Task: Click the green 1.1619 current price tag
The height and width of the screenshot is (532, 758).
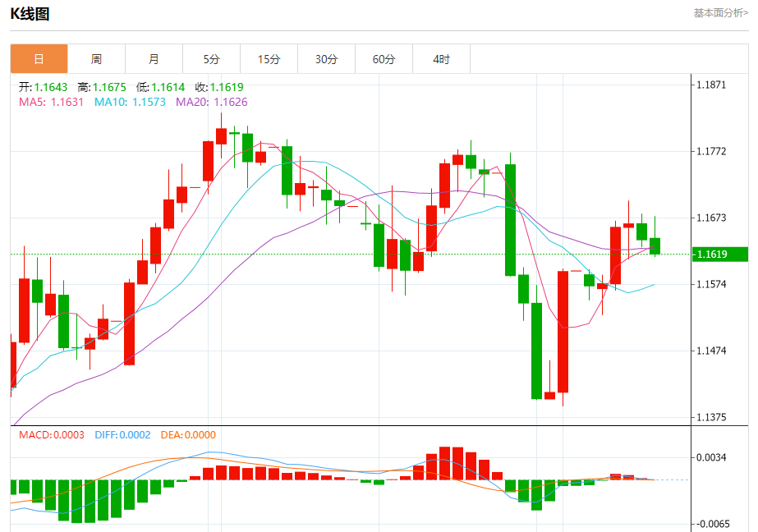Action: coord(720,255)
